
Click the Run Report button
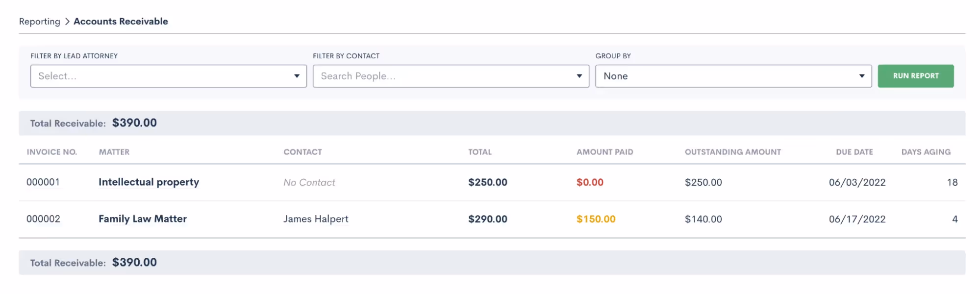coord(915,76)
